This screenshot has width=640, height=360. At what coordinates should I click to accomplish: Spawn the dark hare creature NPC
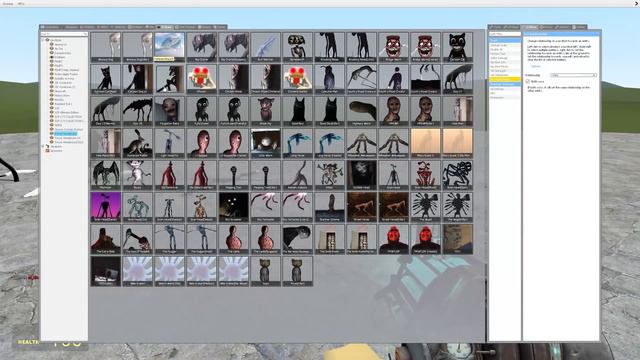pyautogui.click(x=138, y=143)
